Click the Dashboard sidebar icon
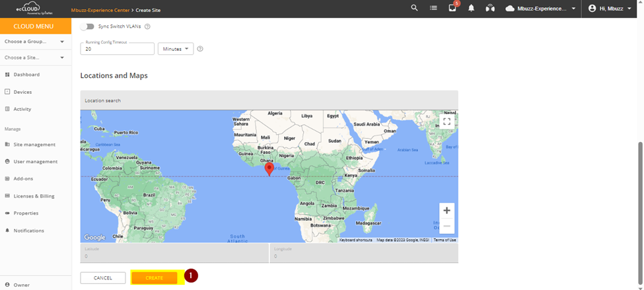Screen dimensions: 644x290 (x=7, y=75)
